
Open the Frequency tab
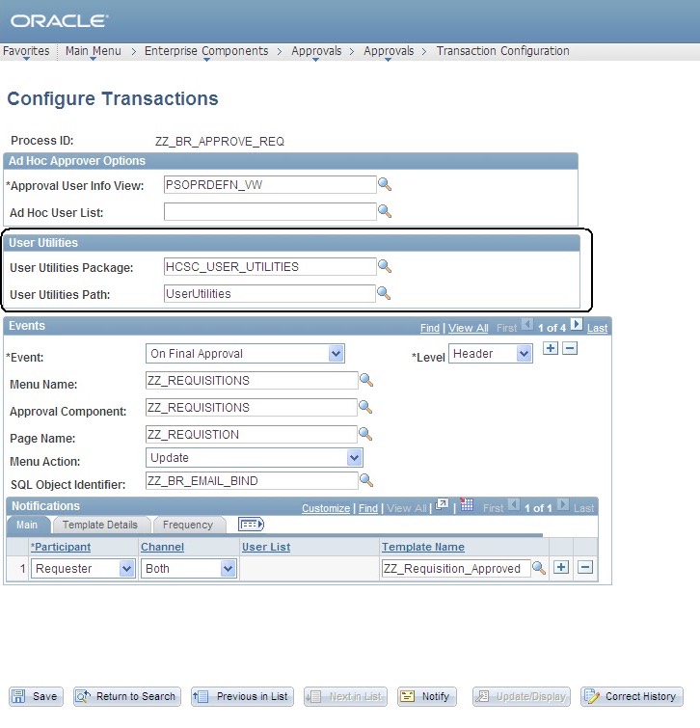tap(188, 525)
